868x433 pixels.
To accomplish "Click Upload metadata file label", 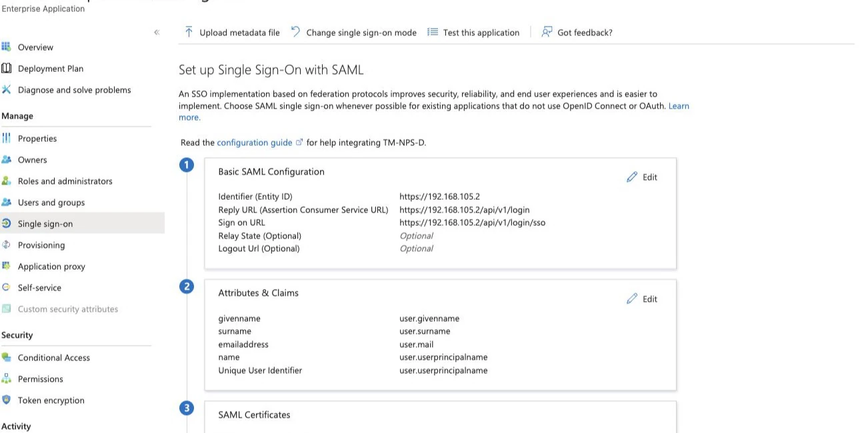I will (x=240, y=33).
